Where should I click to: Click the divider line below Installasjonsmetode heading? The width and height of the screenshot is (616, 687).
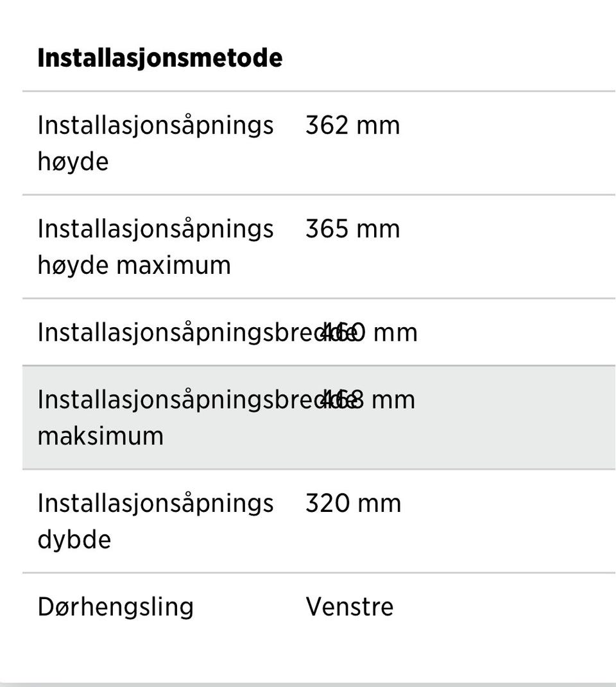pyautogui.click(x=319, y=91)
